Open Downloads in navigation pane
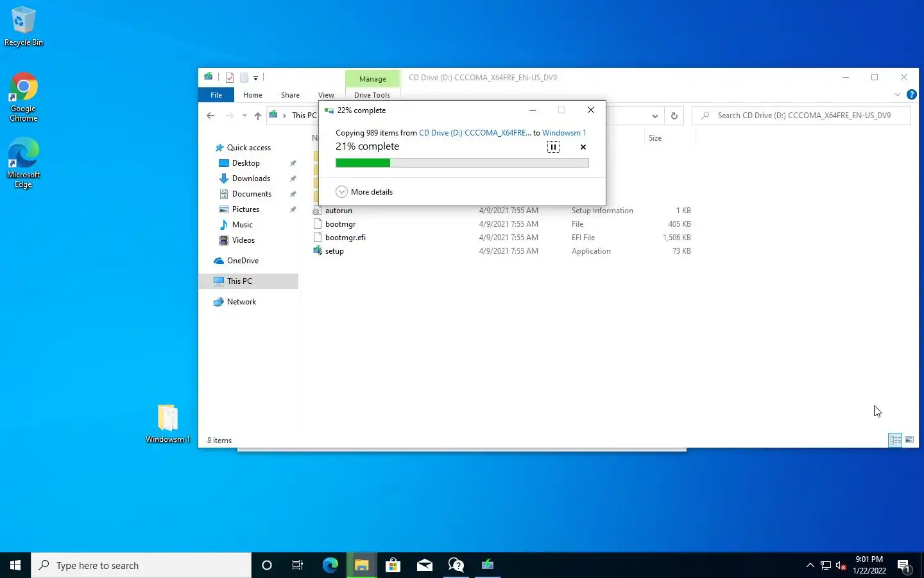 [x=251, y=179]
